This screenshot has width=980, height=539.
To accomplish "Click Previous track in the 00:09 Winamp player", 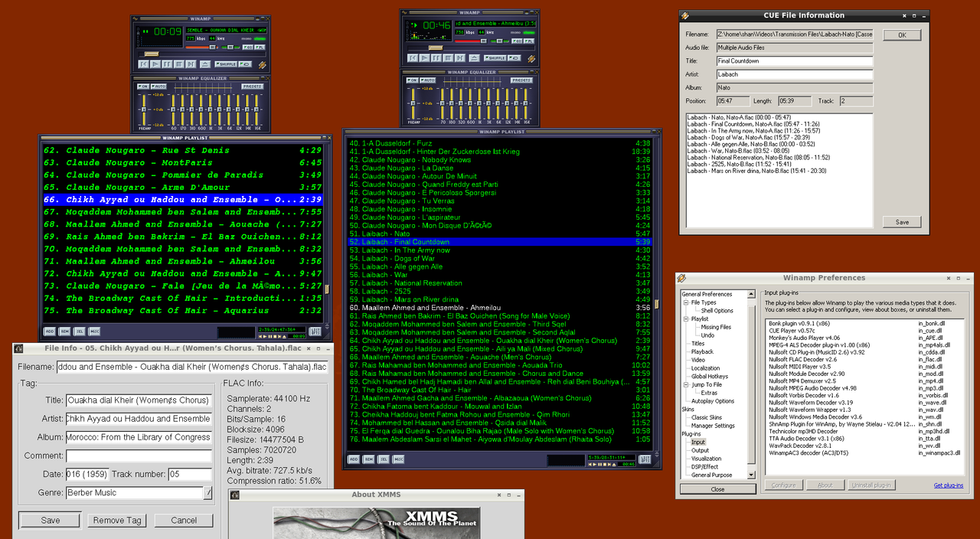I will (144, 64).
